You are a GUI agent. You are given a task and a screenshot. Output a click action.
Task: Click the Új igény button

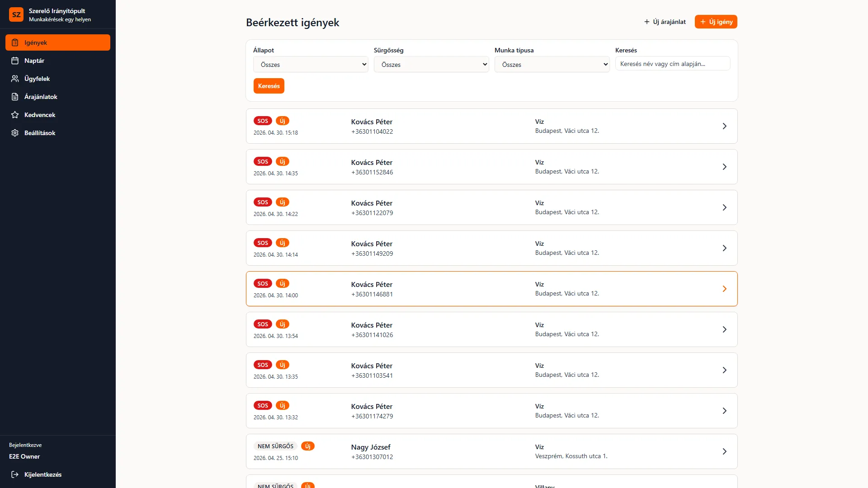(716, 22)
